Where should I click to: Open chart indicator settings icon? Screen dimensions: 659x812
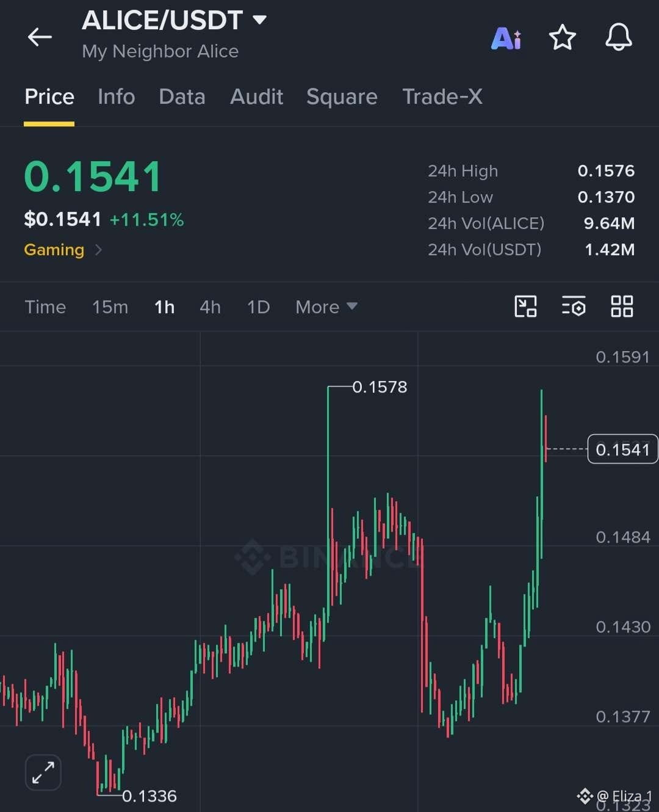[x=574, y=306]
